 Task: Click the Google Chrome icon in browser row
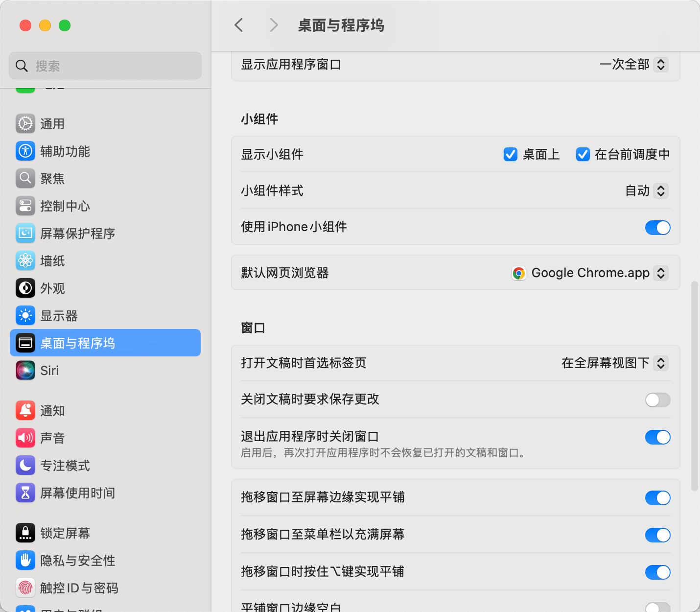(519, 273)
